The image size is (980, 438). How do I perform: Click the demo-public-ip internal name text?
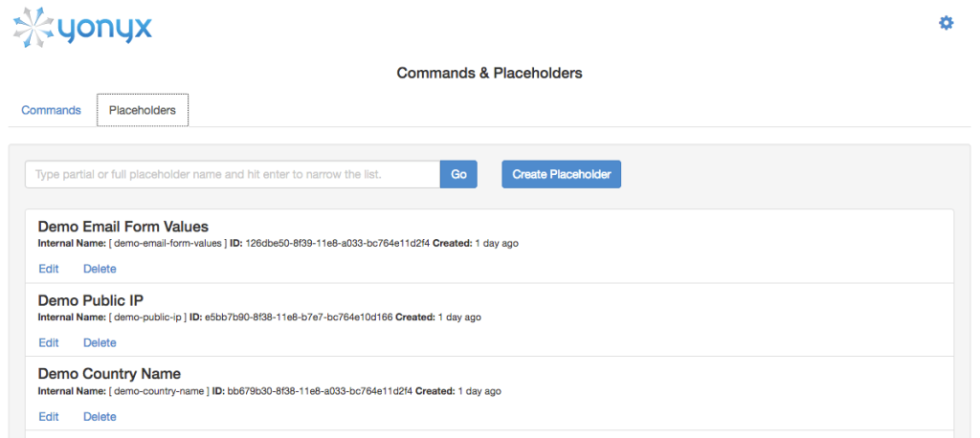pos(149,318)
